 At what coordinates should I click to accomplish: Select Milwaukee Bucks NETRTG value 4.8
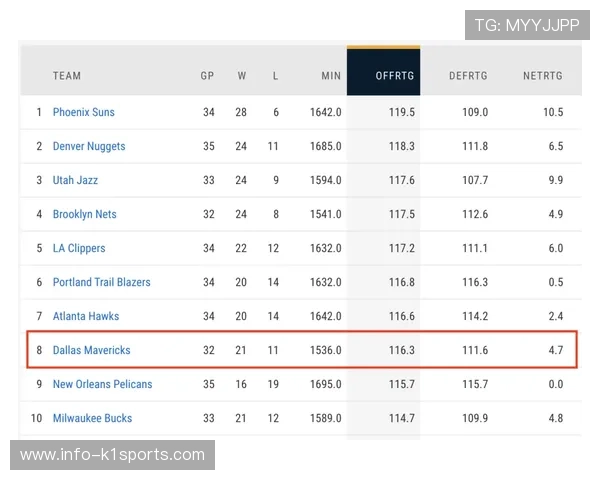[x=556, y=418]
